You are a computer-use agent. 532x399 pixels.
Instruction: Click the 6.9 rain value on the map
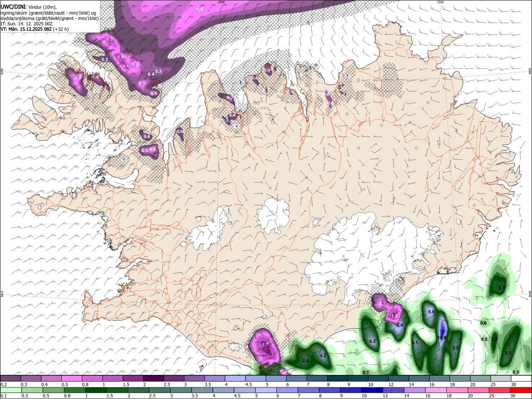point(400,325)
